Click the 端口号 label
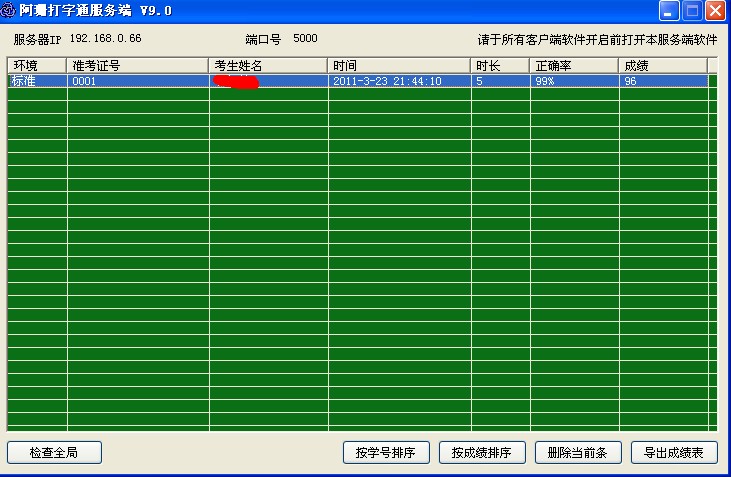Viewport: 731px width, 477px height. (263, 40)
